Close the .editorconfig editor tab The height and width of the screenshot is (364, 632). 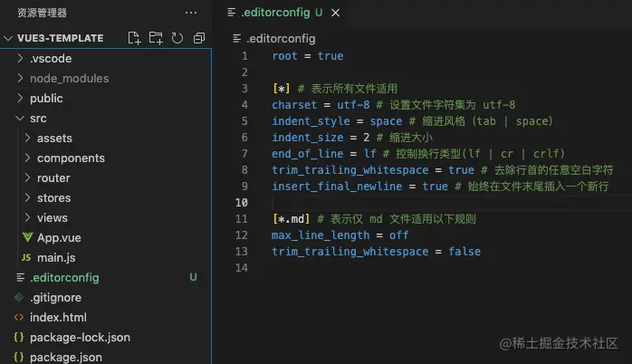tap(335, 13)
